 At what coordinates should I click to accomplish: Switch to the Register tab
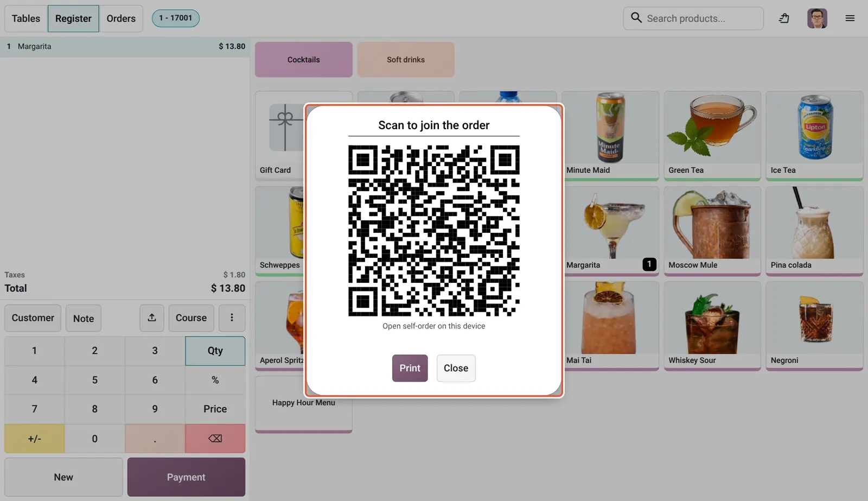[73, 18]
